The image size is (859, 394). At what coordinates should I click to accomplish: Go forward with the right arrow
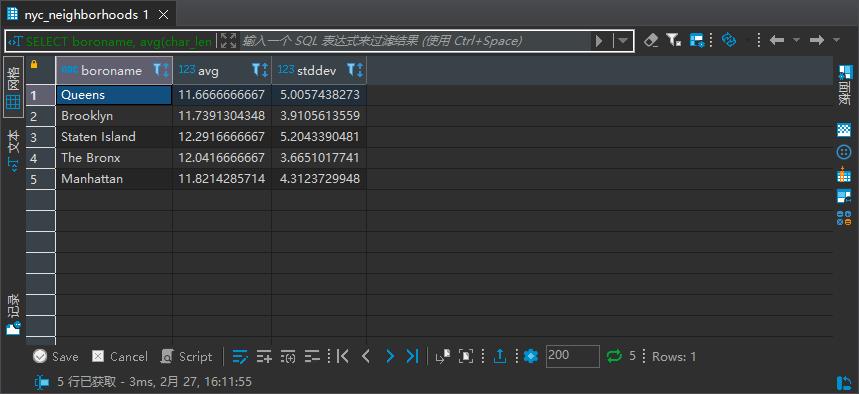point(817,40)
